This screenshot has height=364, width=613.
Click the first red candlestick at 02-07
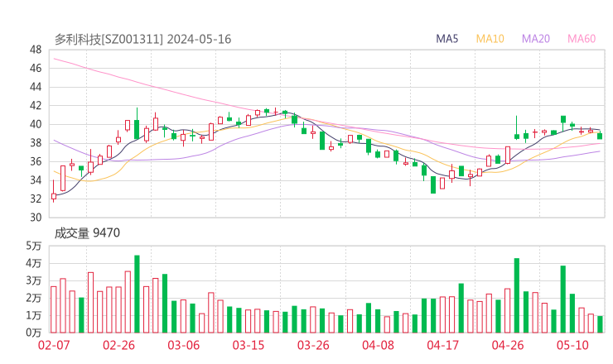click(54, 191)
